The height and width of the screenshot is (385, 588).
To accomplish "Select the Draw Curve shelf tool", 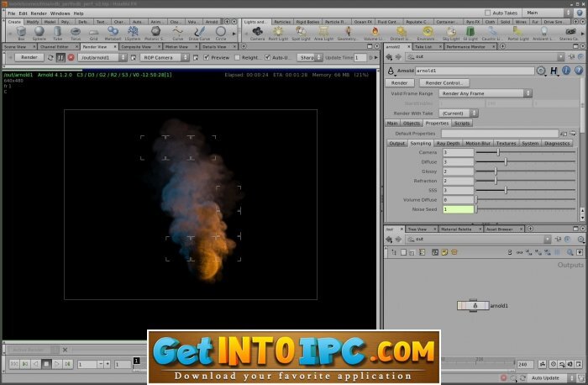I will tap(199, 33).
